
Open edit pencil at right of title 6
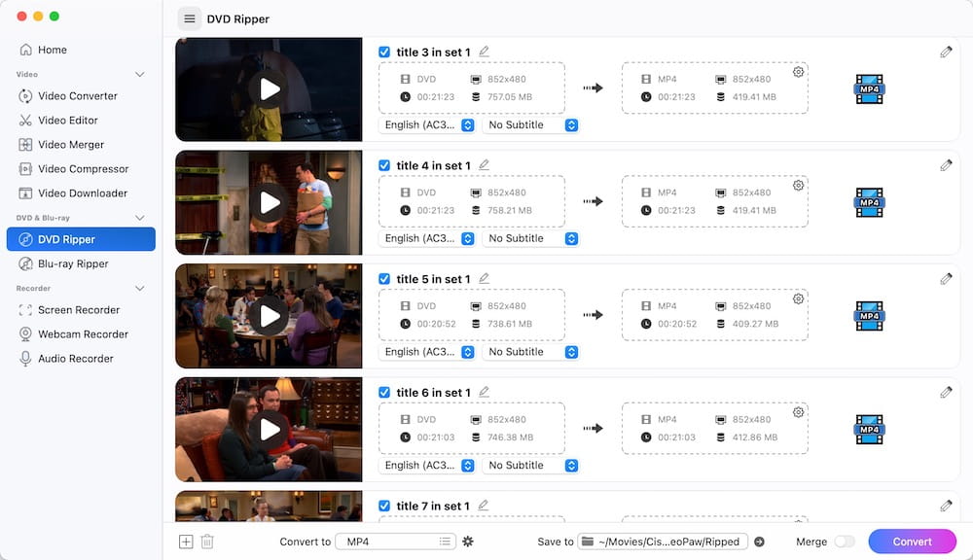coord(946,392)
